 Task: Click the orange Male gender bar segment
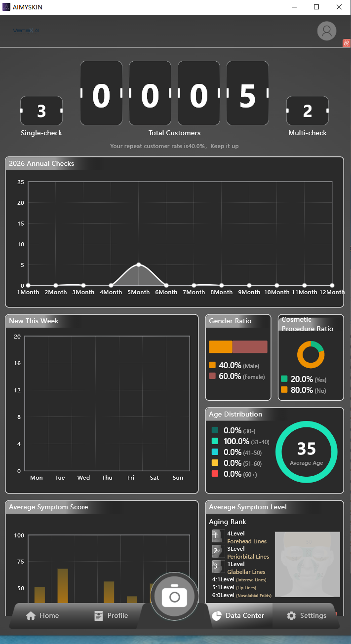pos(220,347)
